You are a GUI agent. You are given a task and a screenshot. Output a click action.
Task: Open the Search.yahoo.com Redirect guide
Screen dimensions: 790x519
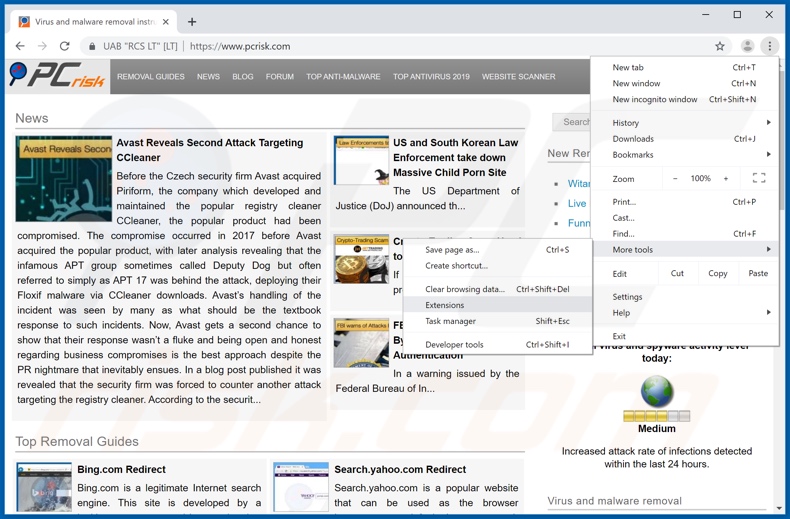click(x=400, y=469)
